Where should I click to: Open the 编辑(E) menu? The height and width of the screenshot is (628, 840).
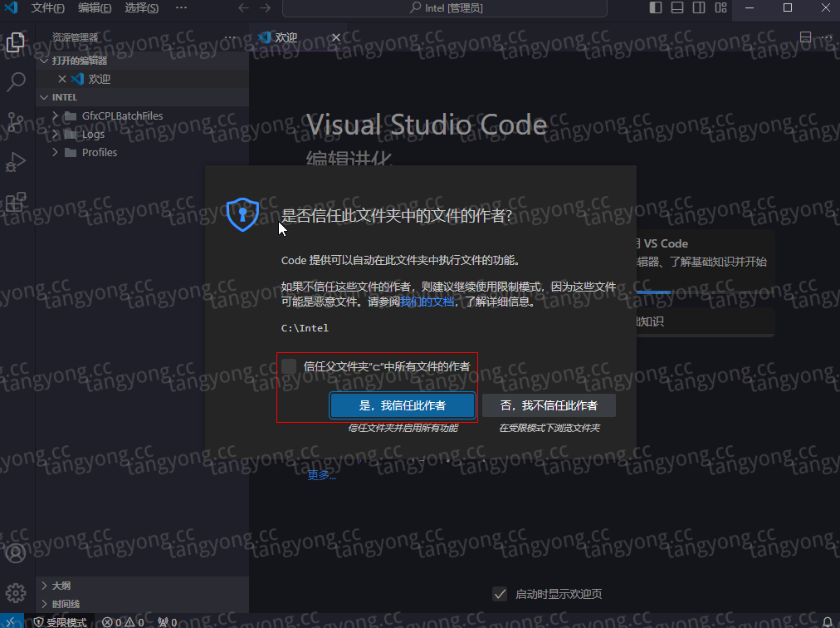(95, 8)
